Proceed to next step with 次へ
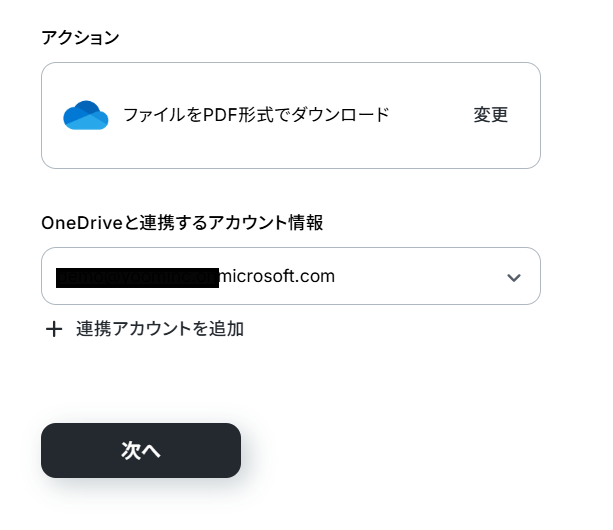 click(141, 450)
